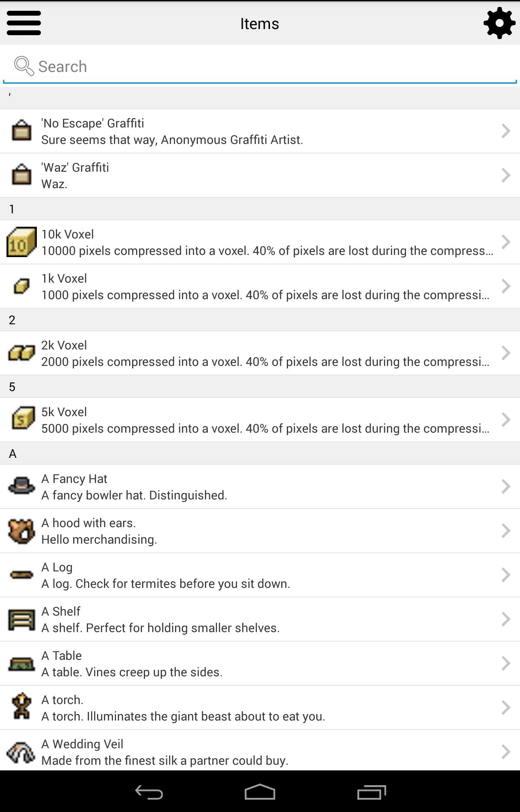
Task: Select the 10k Voxel item icon
Action: pos(21,242)
